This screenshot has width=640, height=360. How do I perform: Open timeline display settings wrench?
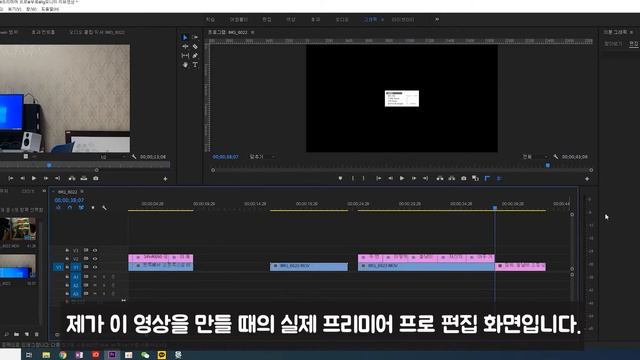point(104,208)
